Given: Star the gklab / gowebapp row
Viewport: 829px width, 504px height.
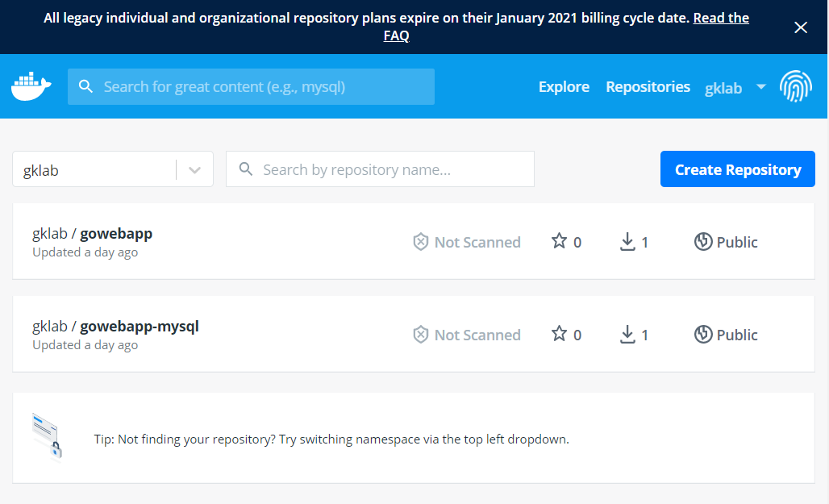Looking at the screenshot, I should (x=559, y=241).
